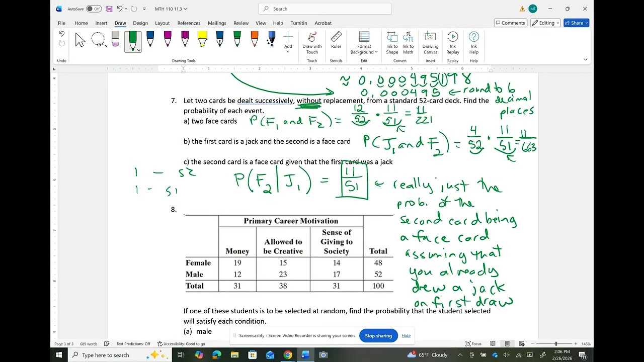Screen dimensions: 644x362
Task: Click the Share button
Action: click(577, 23)
